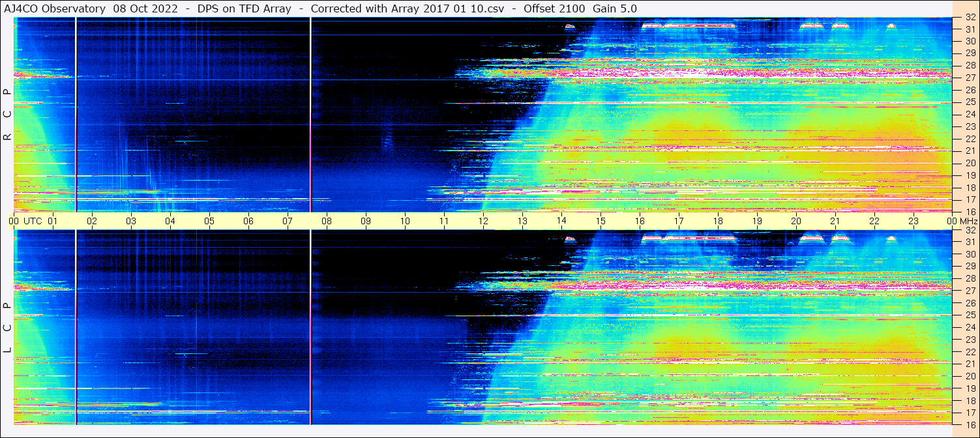980x438 pixels.
Task: Click hour label '06' on time axis
Action: (248, 221)
